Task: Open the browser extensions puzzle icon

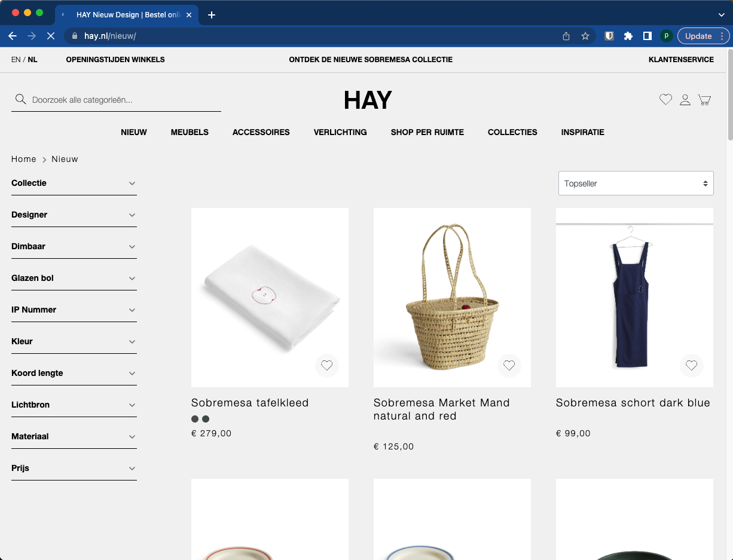Action: pyautogui.click(x=628, y=36)
